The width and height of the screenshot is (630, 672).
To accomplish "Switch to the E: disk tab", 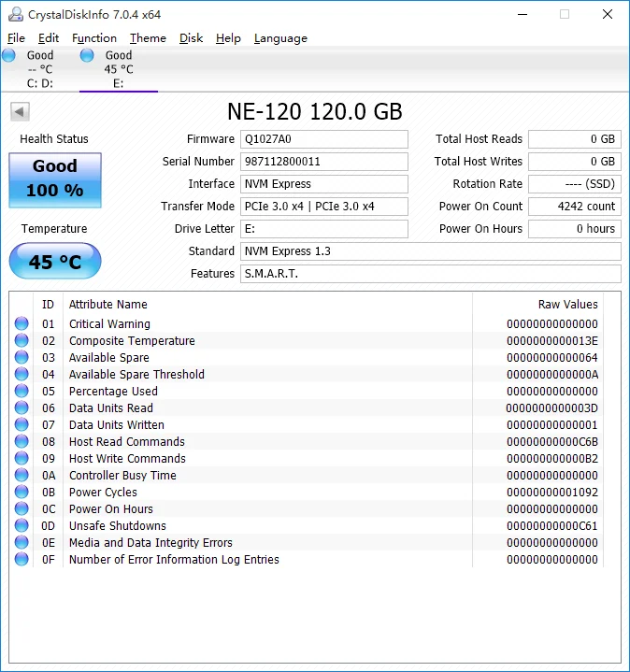I will [119, 69].
